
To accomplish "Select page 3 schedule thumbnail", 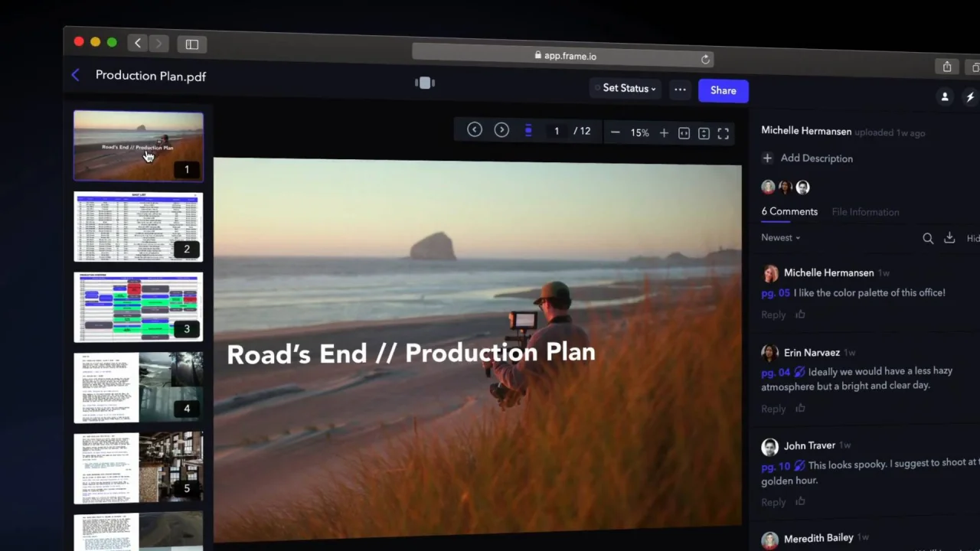I will [138, 307].
